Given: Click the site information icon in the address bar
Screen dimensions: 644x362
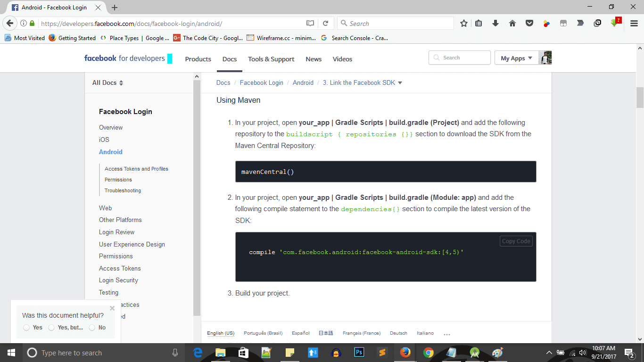Looking at the screenshot, I should [x=24, y=23].
